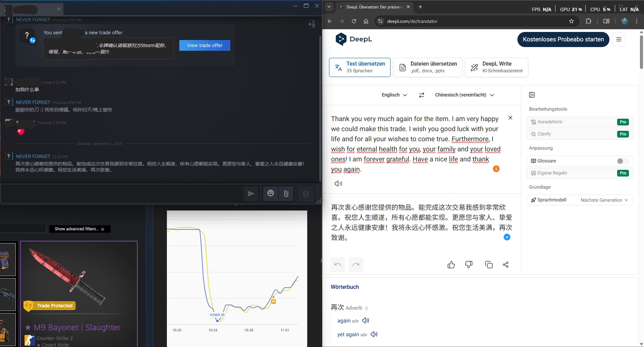
Task: Open the Englisch source language dropdown
Action: [x=394, y=95]
